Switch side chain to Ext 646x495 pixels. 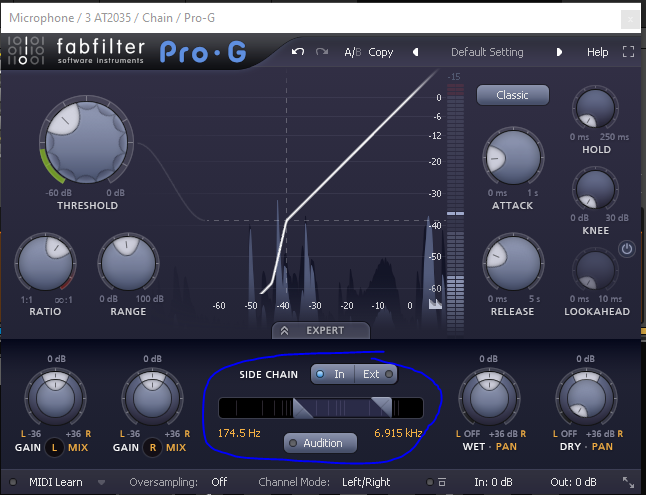click(x=375, y=374)
